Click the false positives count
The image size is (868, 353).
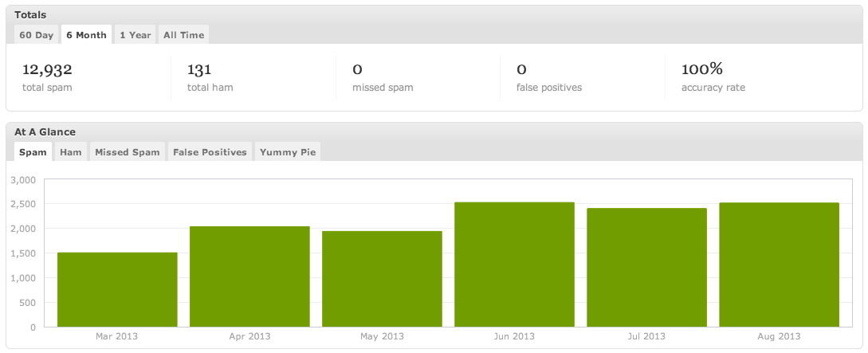click(521, 70)
